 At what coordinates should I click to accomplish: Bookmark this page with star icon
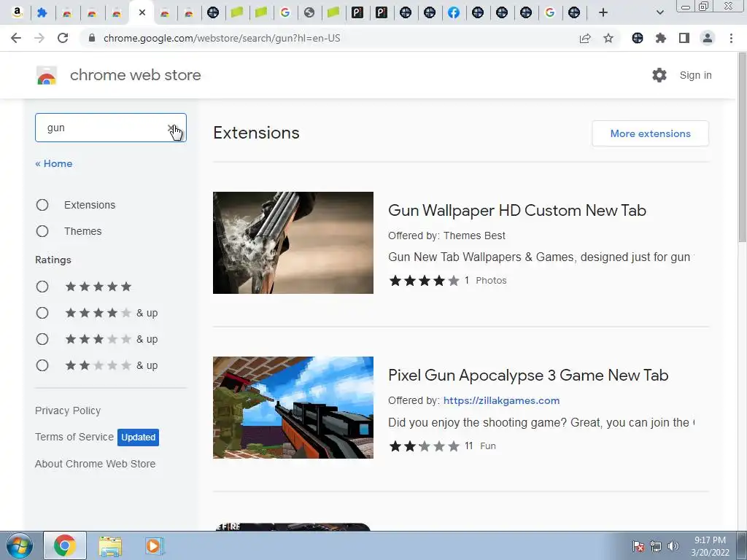point(608,38)
